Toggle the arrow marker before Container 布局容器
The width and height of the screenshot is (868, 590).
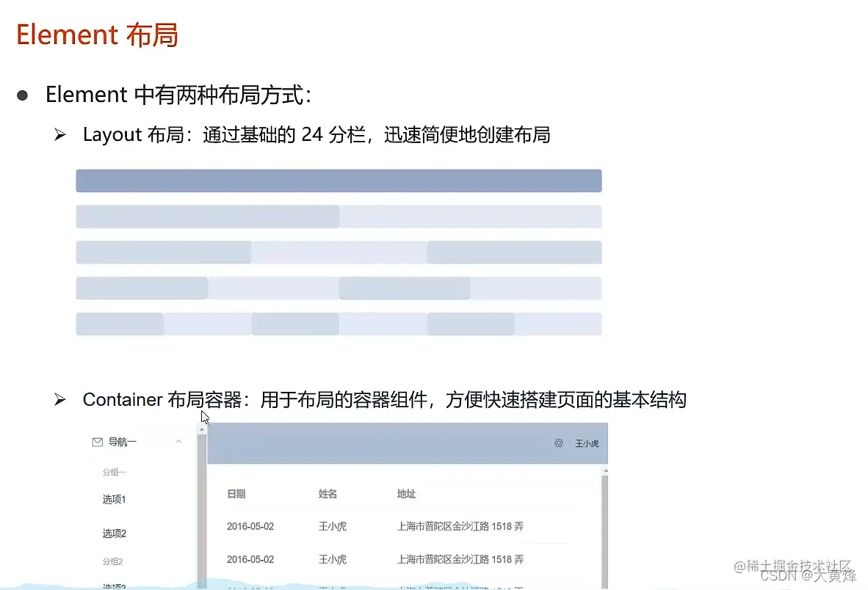coord(59,399)
